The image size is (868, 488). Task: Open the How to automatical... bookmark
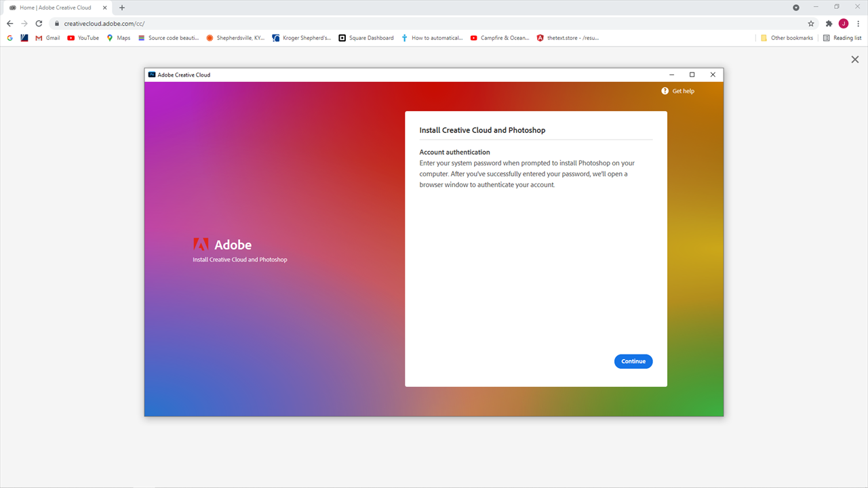pyautogui.click(x=433, y=38)
